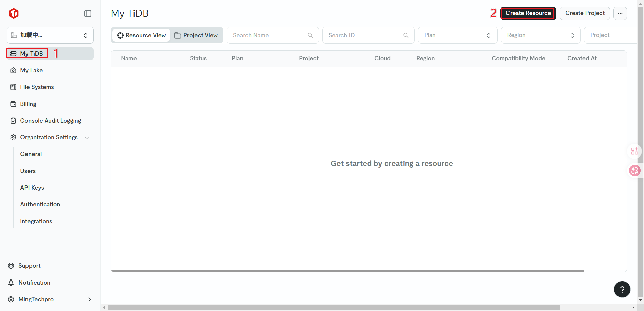Screen dimensions: 644x311
Task: Click the Status column header
Action: click(198, 58)
